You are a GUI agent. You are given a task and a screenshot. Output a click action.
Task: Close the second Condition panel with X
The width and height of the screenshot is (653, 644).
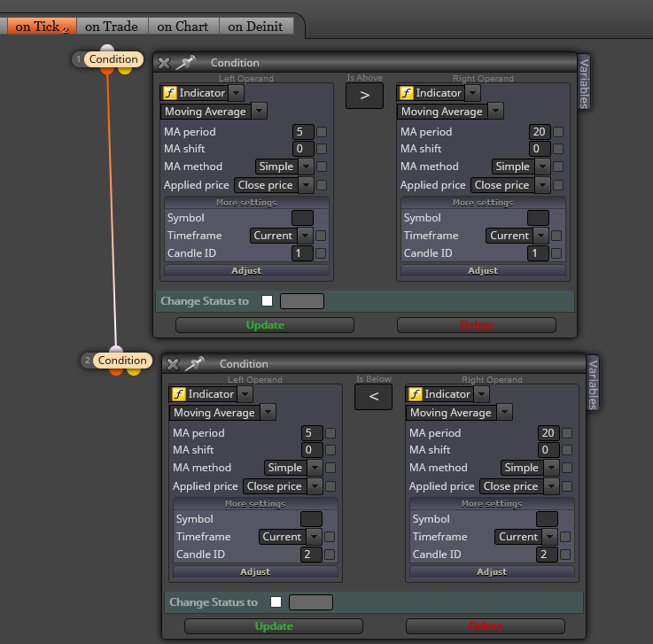173,364
